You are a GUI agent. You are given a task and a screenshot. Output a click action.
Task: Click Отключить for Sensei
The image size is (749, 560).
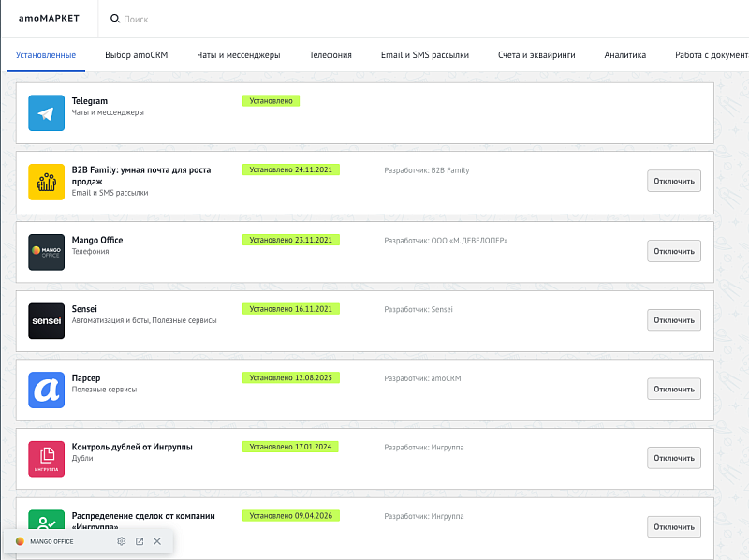[x=674, y=320]
